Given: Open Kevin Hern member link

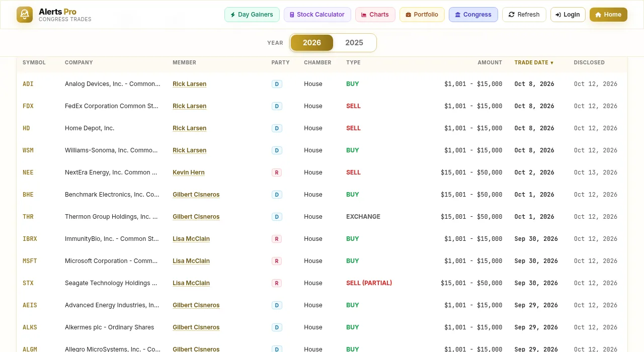Looking at the screenshot, I should [x=189, y=172].
